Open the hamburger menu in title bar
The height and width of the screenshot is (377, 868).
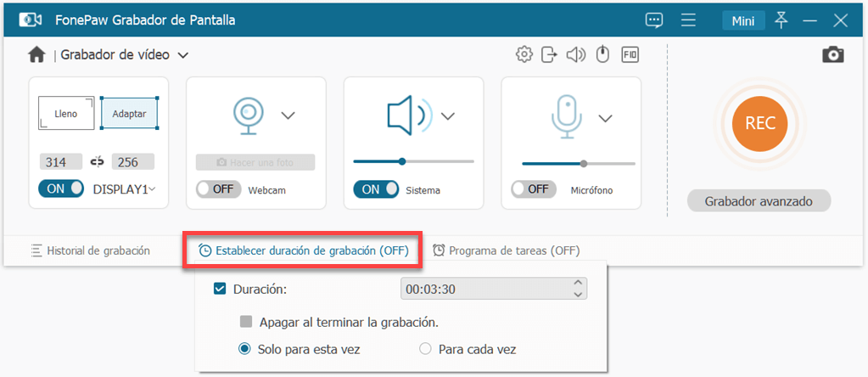(x=688, y=20)
